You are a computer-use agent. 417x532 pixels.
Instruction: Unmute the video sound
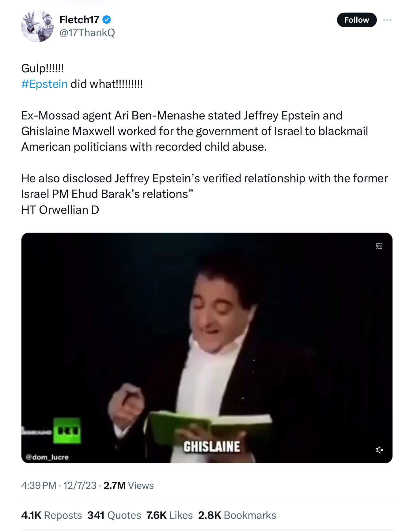pyautogui.click(x=379, y=450)
